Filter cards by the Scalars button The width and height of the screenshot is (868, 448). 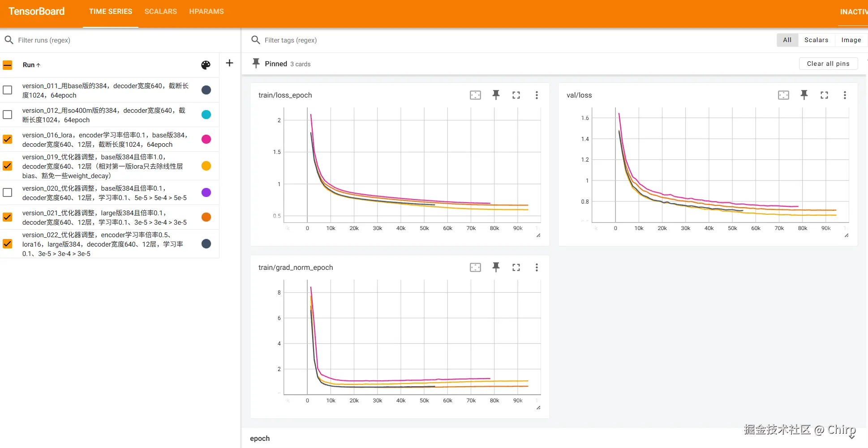click(x=816, y=40)
